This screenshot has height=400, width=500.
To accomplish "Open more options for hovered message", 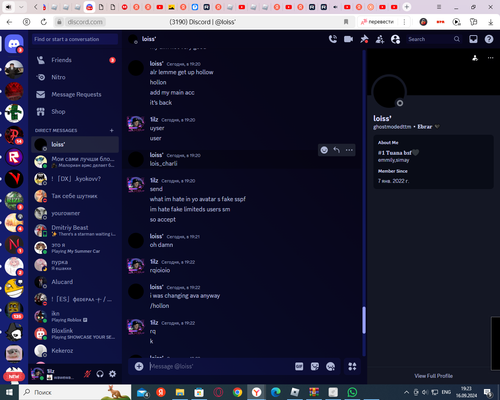I will (x=349, y=150).
